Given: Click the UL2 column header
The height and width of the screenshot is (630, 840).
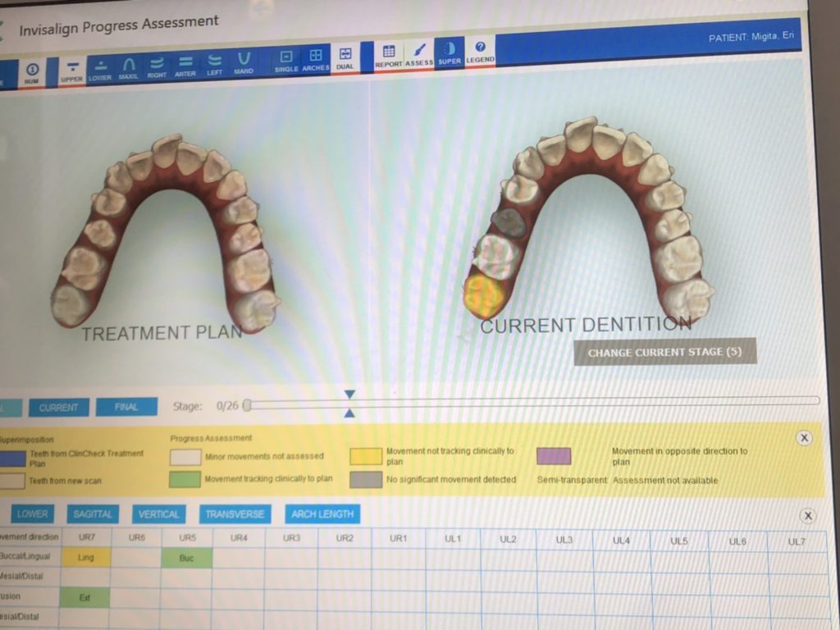Looking at the screenshot, I should 508,539.
